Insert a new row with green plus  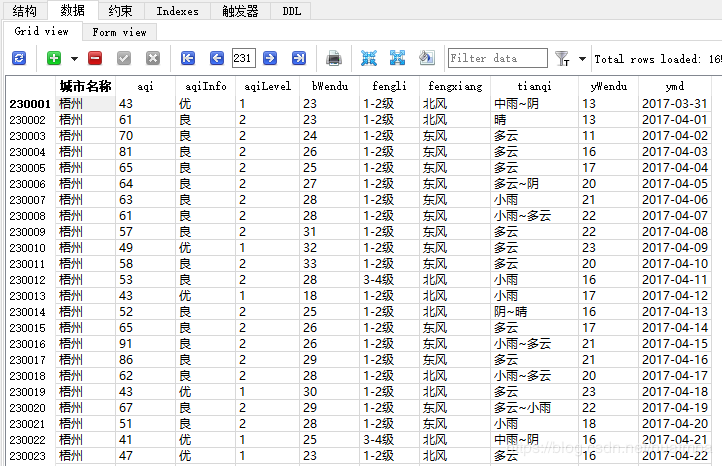pos(54,58)
